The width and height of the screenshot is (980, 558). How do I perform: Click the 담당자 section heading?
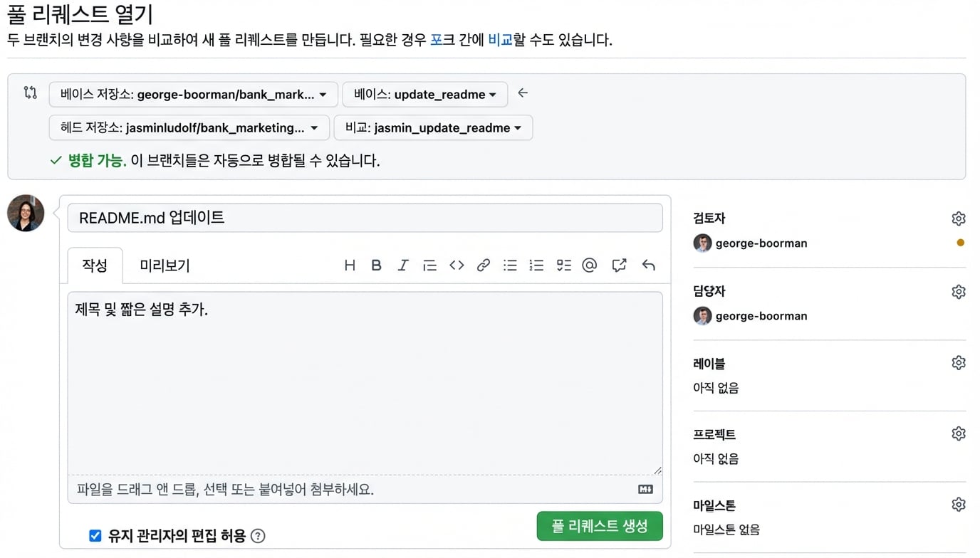click(709, 291)
